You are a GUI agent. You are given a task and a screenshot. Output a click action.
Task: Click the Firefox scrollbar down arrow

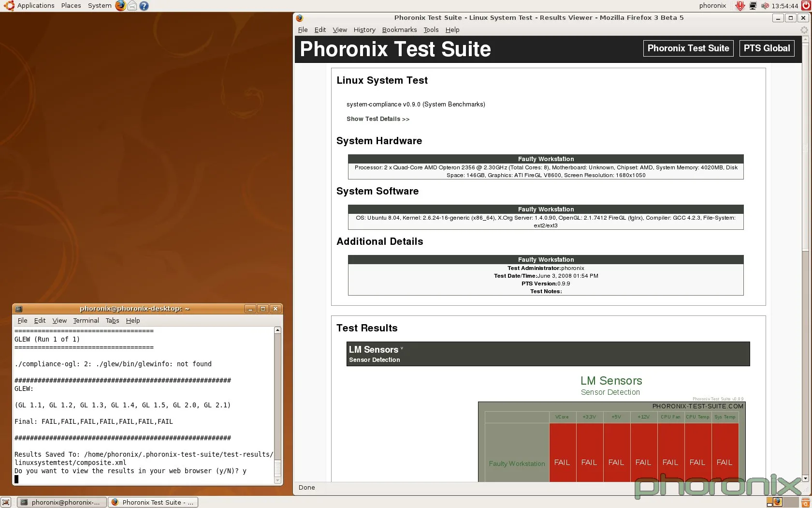pyautogui.click(x=805, y=478)
